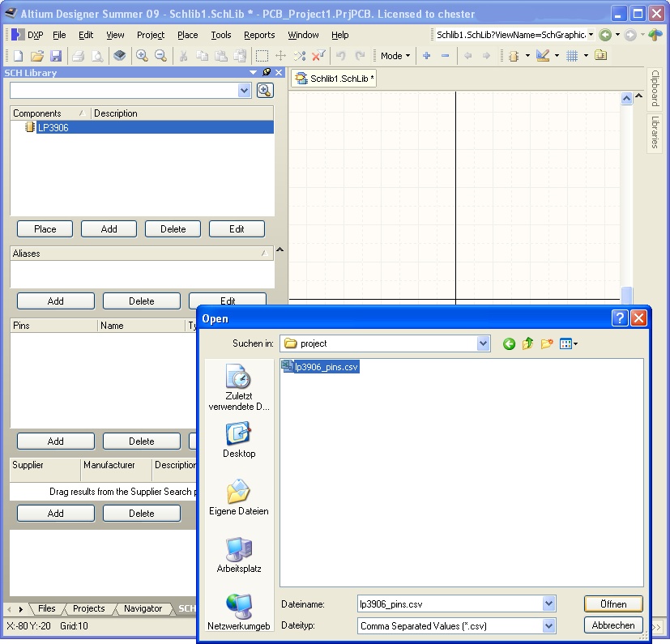670x644 pixels.
Task: Click the green browser back arrow icon
Action: pyautogui.click(x=605, y=35)
